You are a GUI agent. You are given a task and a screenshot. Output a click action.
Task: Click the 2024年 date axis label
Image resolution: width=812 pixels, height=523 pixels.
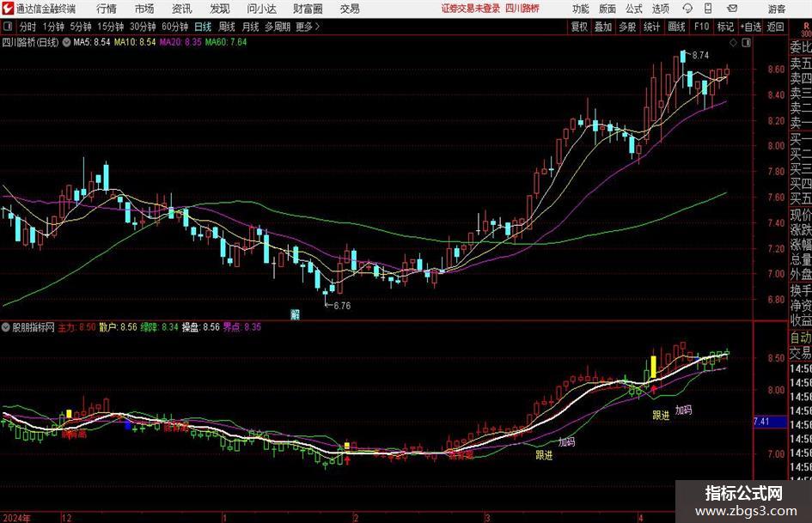click(16, 518)
